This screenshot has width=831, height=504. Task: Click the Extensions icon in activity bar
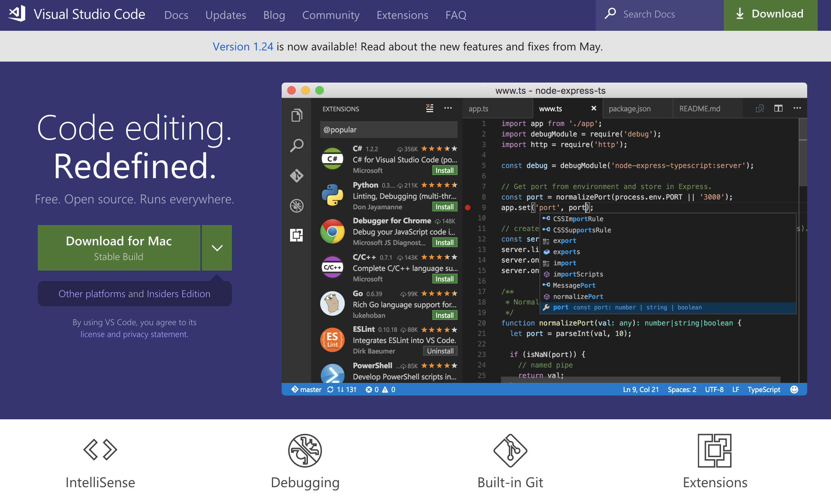(x=297, y=235)
